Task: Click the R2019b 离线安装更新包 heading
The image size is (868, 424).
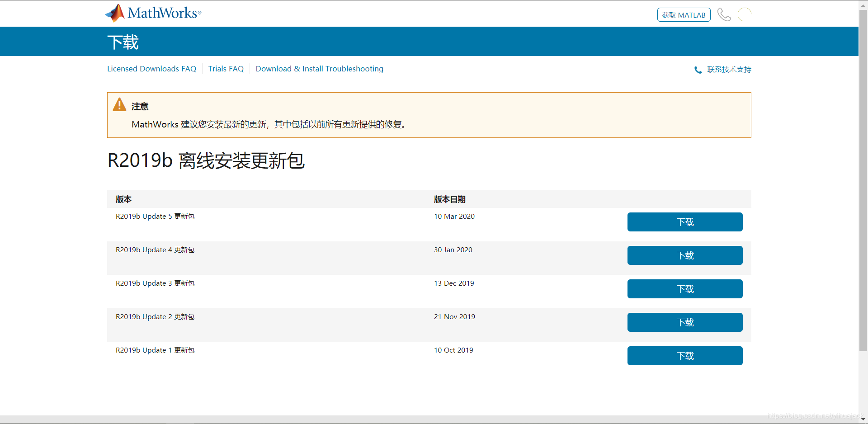Action: 206,160
